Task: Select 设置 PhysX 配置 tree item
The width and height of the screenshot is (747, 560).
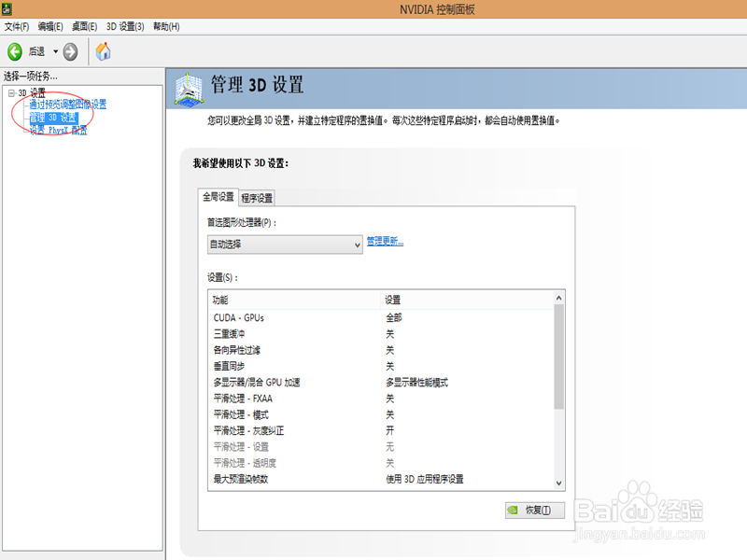Action: pos(58,130)
